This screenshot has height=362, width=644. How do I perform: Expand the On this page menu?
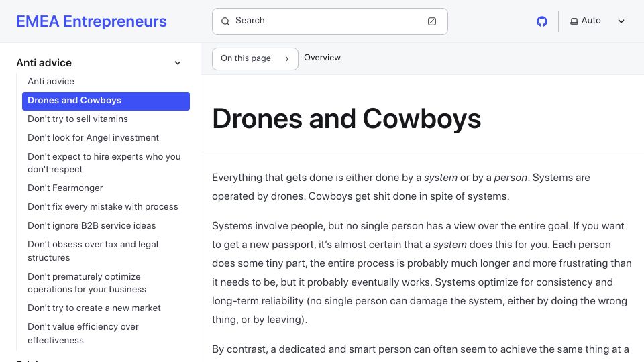click(x=255, y=59)
